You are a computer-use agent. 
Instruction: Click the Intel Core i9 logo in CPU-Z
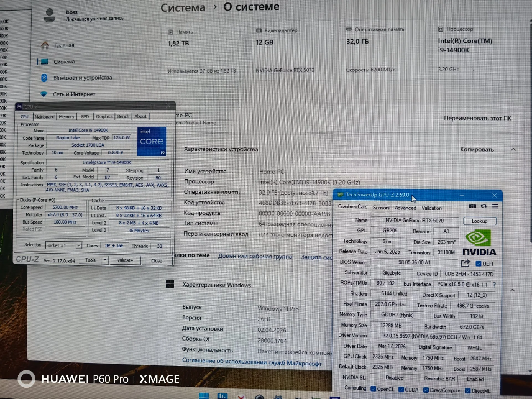tap(152, 141)
